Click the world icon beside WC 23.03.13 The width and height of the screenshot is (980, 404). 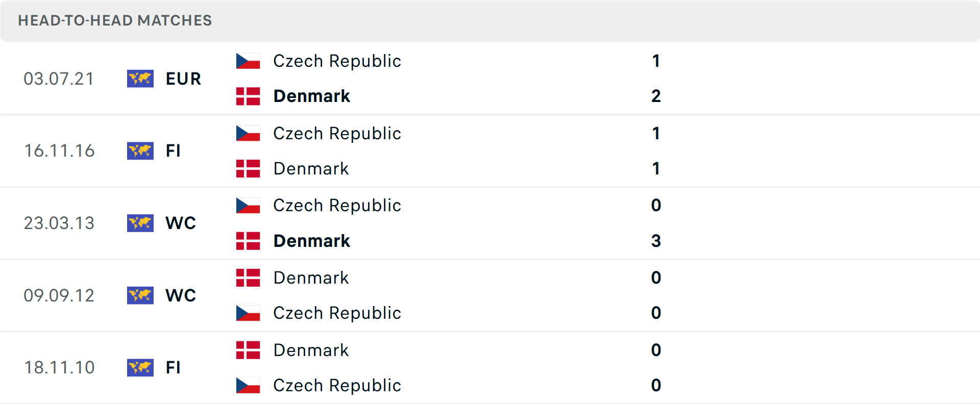(140, 223)
